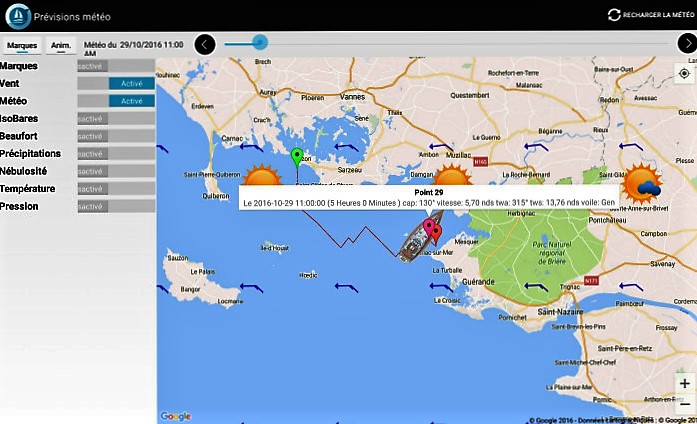Click the Recharger la météo refresh icon
The width and height of the screenshot is (697, 424).
(614, 15)
